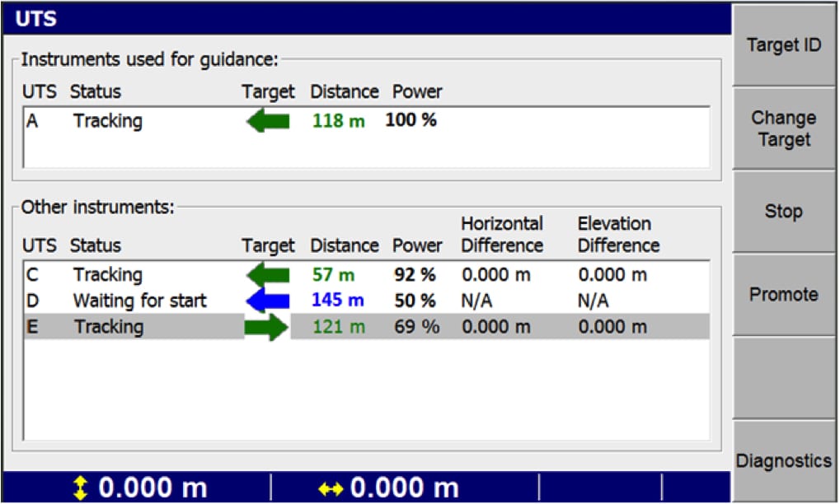Image resolution: width=840 pixels, height=504 pixels.
Task: Click the Target header in other instruments
Action: 268,246
